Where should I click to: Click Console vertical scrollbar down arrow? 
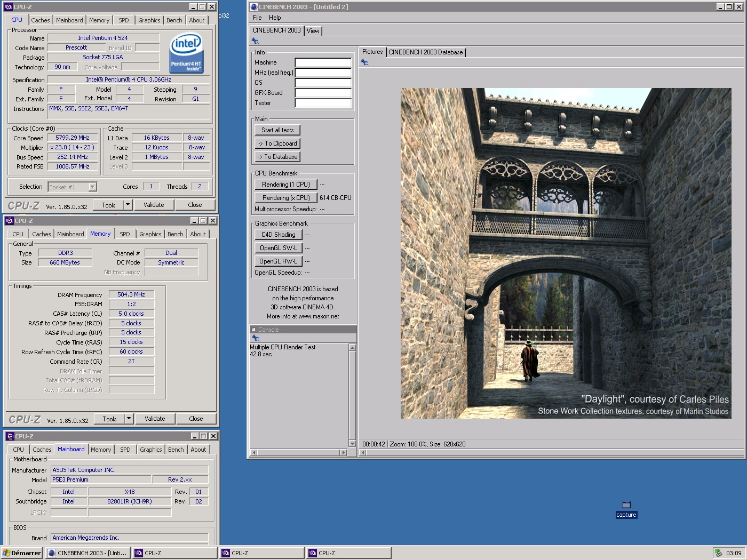352,443
